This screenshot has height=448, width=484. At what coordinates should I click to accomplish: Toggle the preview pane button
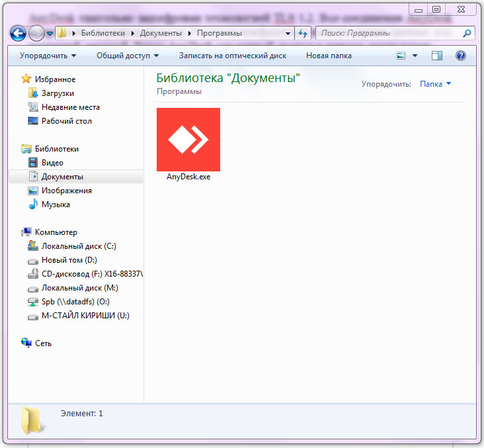[437, 56]
